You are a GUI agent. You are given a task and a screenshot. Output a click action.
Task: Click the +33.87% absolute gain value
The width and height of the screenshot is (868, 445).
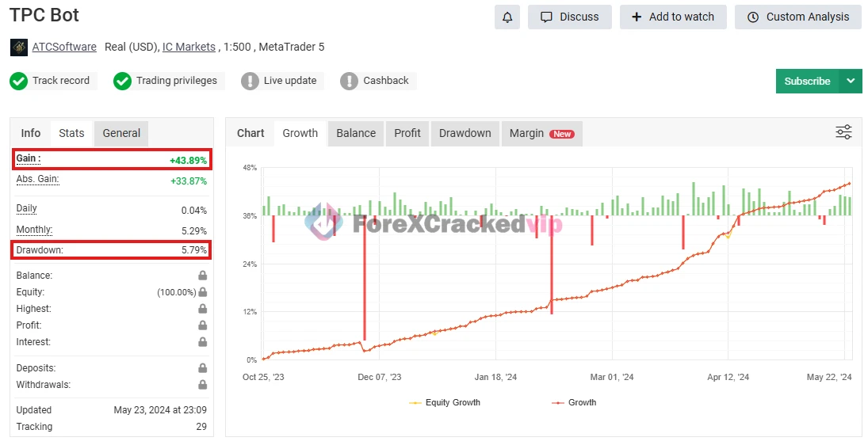(x=189, y=181)
